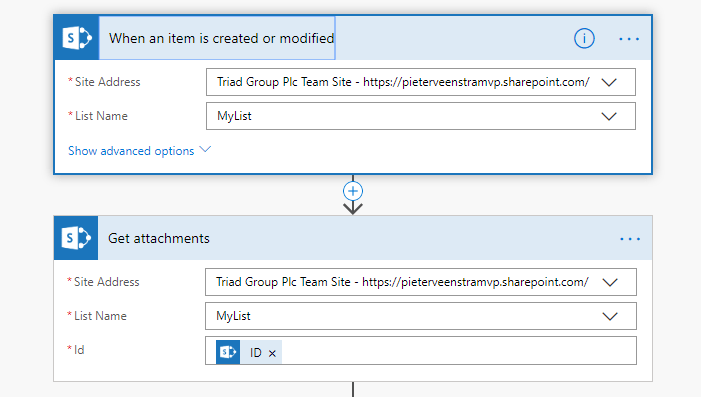Image resolution: width=701 pixels, height=397 pixels.
Task: Select the MyList value in the trigger
Action: (234, 116)
